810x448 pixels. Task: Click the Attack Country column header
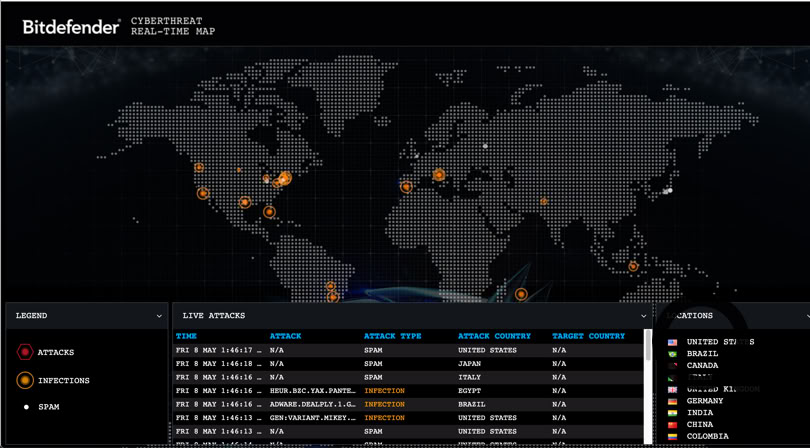click(494, 336)
